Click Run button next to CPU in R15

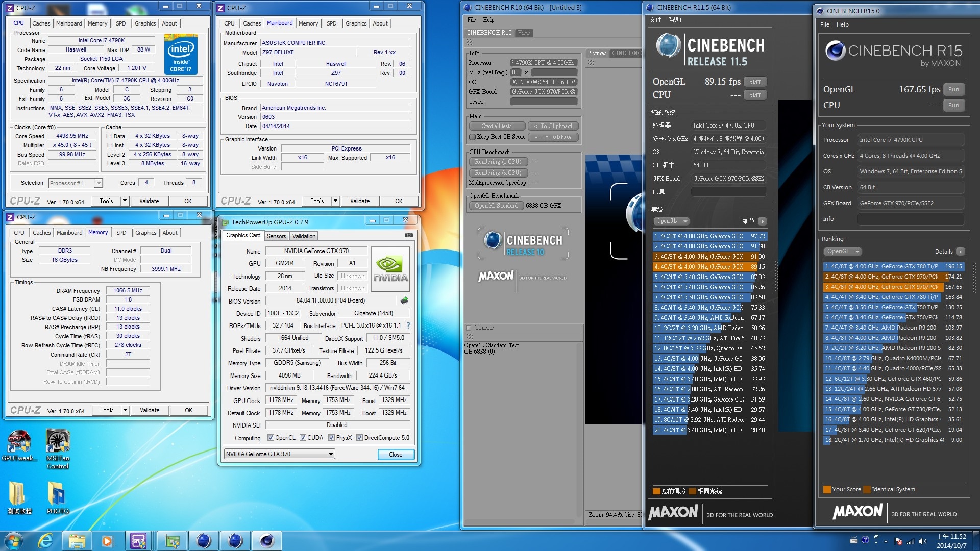[x=953, y=105]
